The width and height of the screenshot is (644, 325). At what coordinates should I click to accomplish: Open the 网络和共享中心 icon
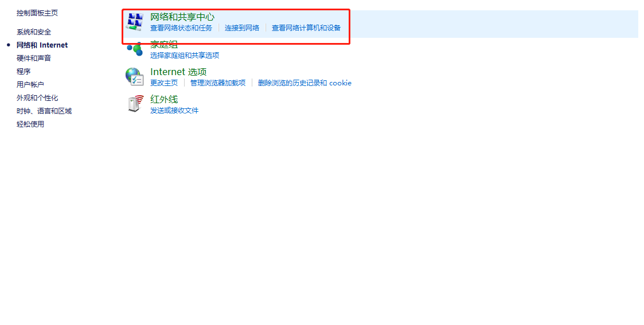[134, 22]
